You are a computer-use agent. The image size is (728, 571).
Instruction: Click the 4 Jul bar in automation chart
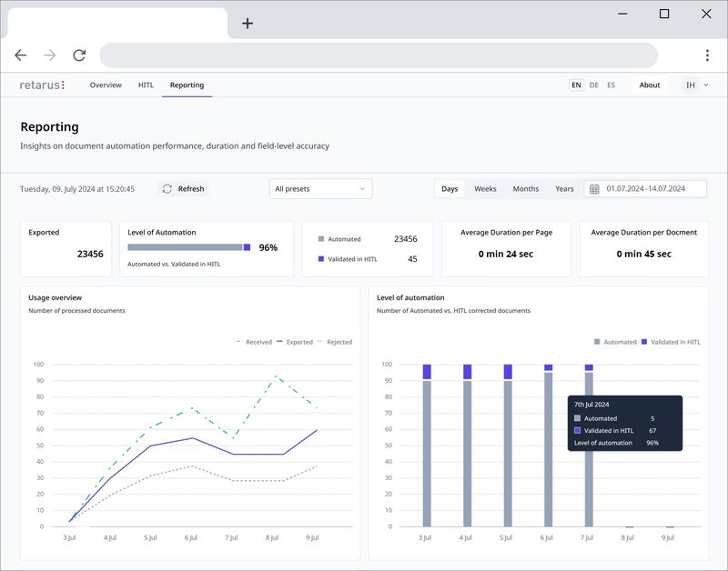point(467,446)
